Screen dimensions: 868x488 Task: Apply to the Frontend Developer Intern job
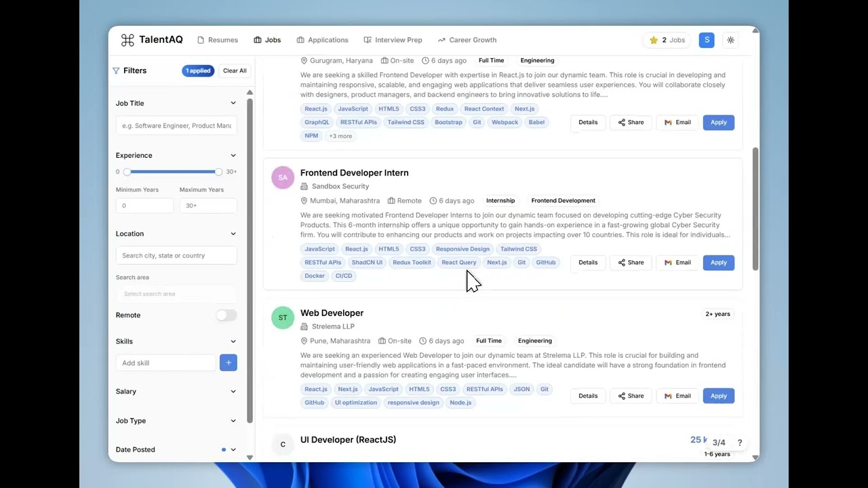click(x=719, y=262)
